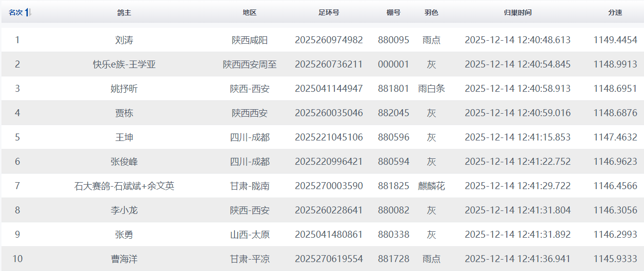Click the 羽色 column header
The width and height of the screenshot is (644, 271).
pyautogui.click(x=431, y=13)
